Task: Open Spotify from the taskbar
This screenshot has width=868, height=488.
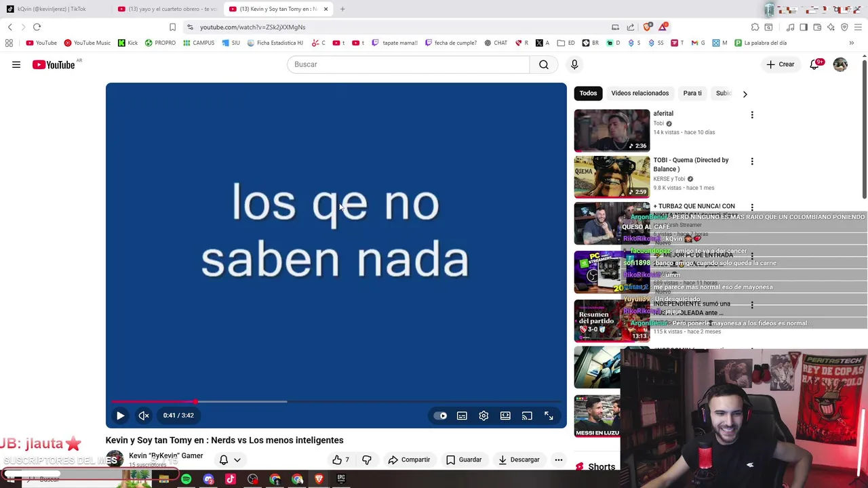Action: click(186, 479)
